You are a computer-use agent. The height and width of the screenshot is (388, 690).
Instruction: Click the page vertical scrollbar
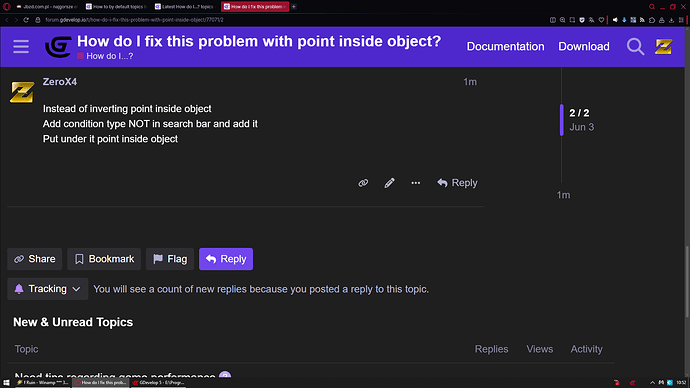(x=687, y=281)
